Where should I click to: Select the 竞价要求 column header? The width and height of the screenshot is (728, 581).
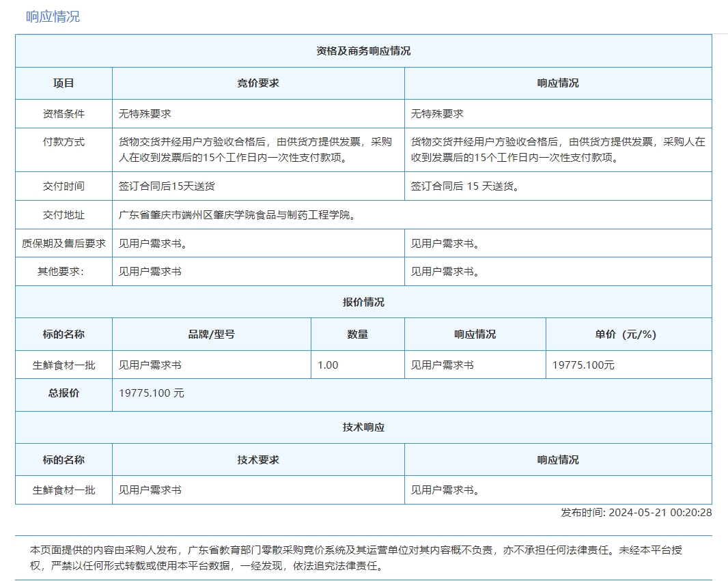258,83
